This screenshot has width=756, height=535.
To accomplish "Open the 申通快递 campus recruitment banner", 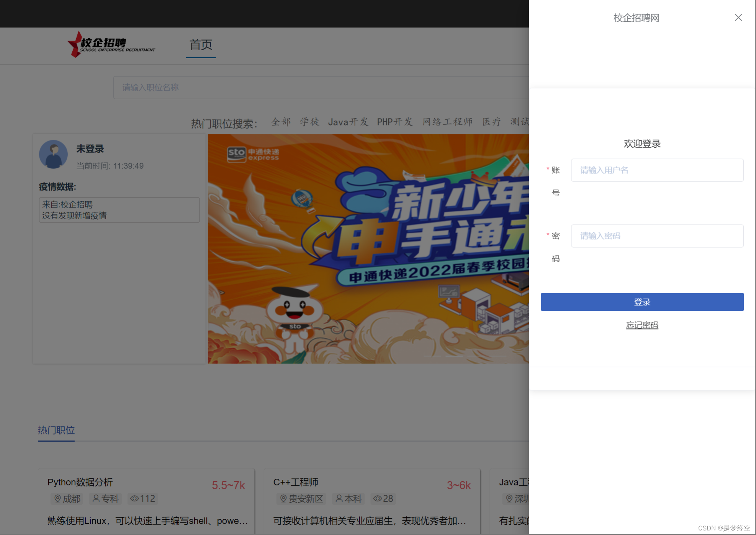I will [368, 249].
